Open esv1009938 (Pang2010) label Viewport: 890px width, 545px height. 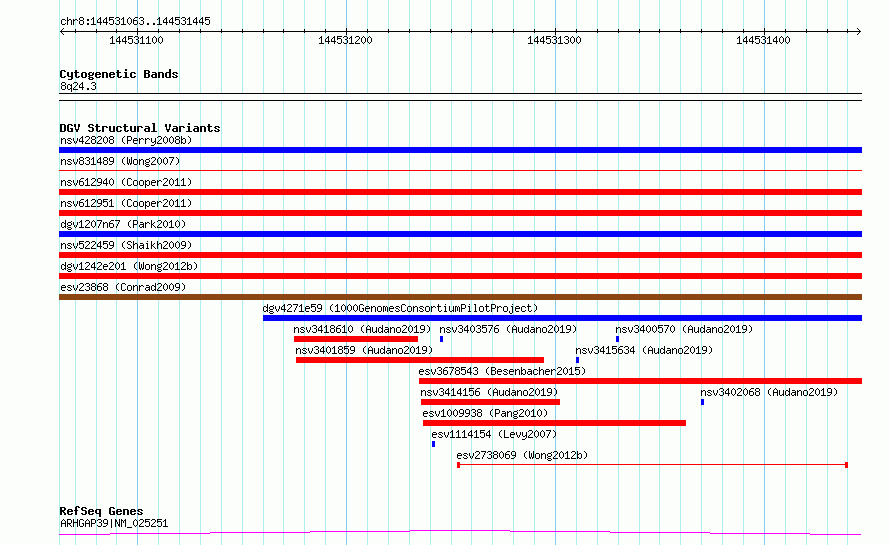[x=485, y=413]
